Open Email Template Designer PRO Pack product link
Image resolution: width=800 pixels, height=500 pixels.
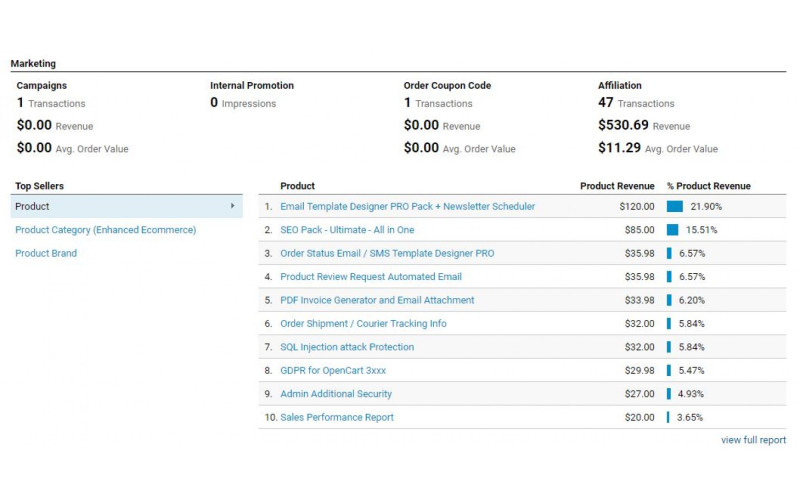408,207
